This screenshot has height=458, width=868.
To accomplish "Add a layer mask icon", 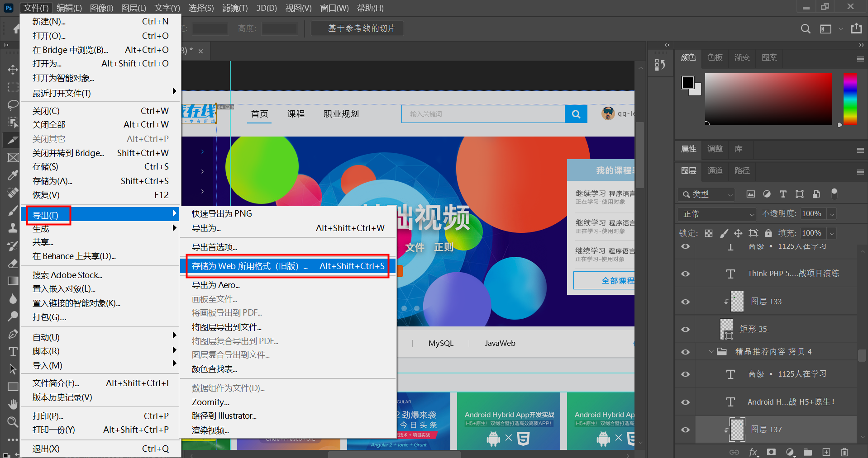I will [x=771, y=452].
